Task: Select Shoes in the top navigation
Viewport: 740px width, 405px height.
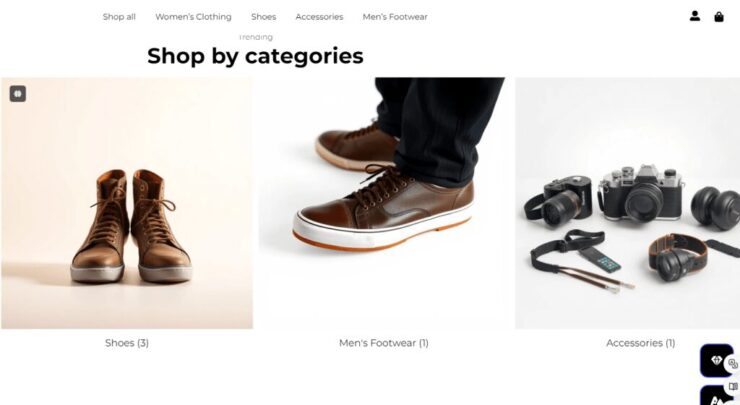Action: point(263,17)
